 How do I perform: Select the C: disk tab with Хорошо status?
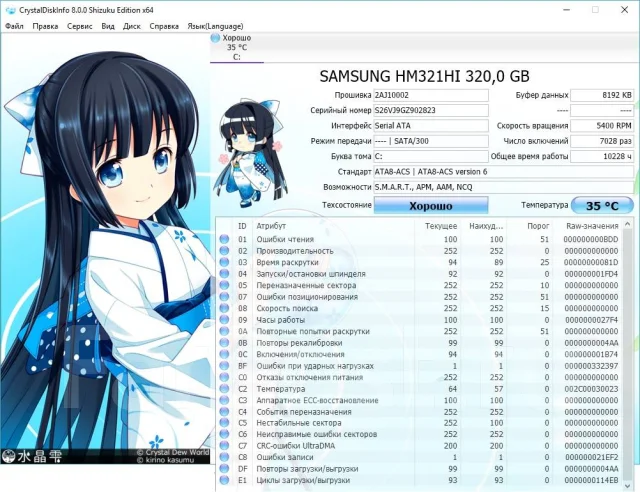point(237,47)
